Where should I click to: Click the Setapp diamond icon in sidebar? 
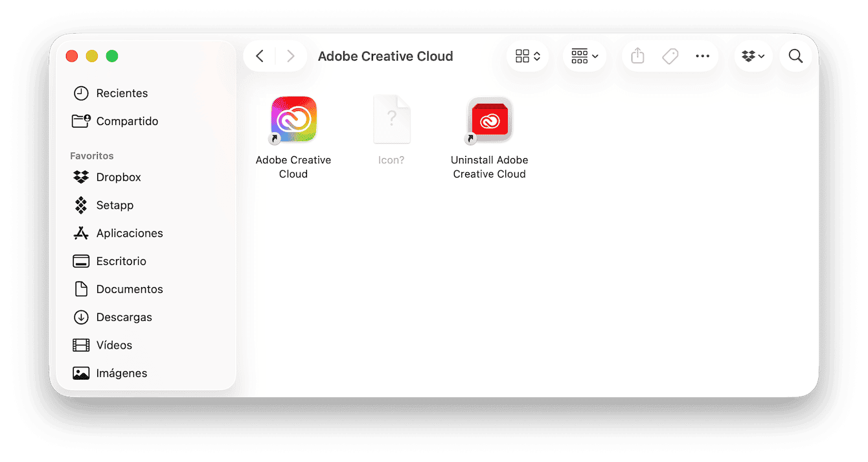81,205
